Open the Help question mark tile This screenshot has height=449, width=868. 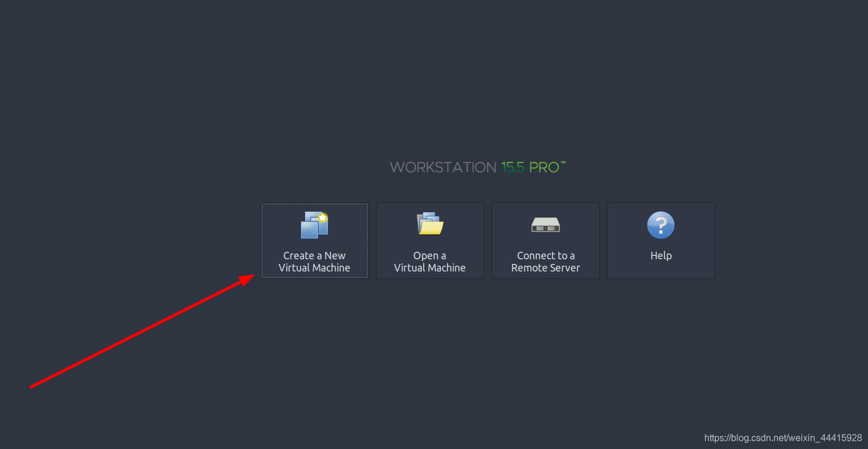pos(661,241)
